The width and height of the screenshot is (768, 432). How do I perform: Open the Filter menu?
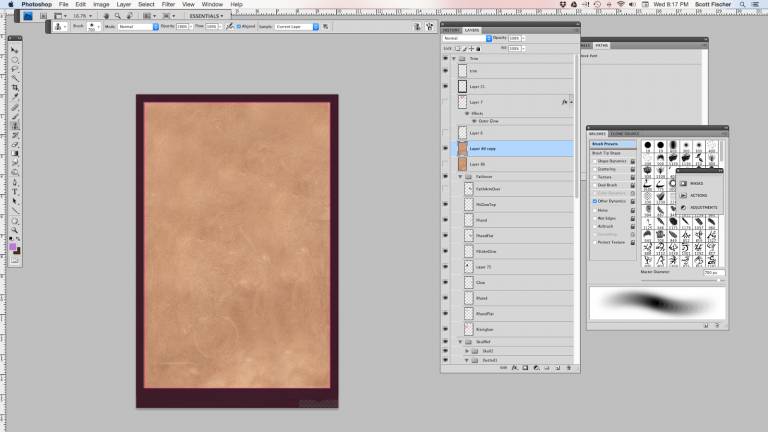pyautogui.click(x=167, y=5)
